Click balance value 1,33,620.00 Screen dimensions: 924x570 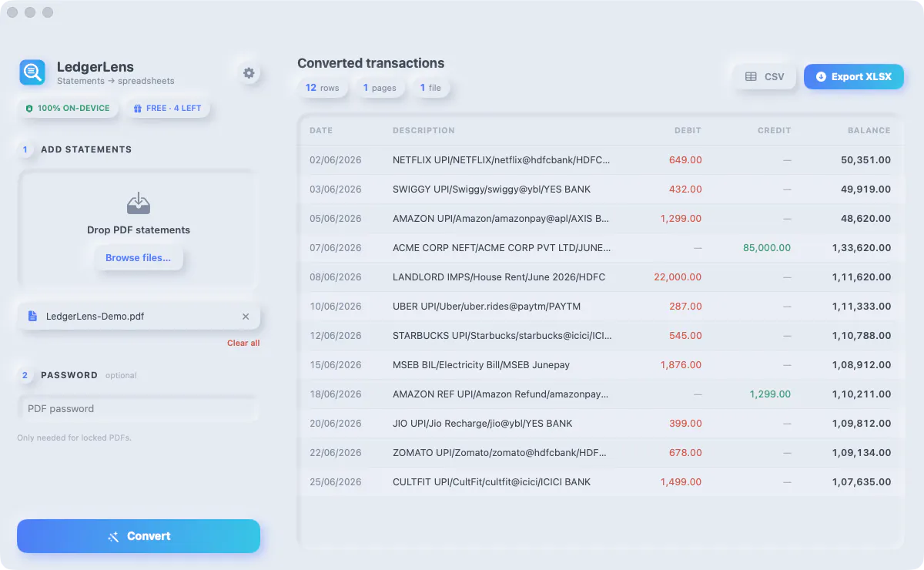pos(862,248)
